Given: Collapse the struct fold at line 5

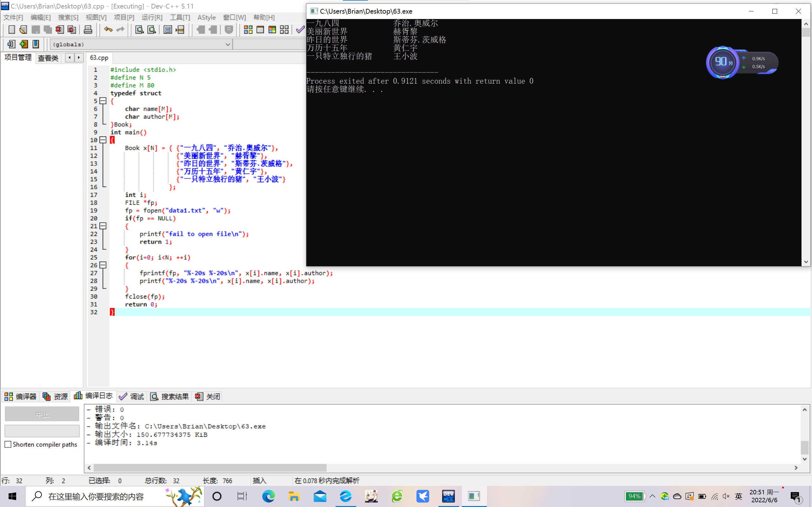Looking at the screenshot, I should click(103, 101).
